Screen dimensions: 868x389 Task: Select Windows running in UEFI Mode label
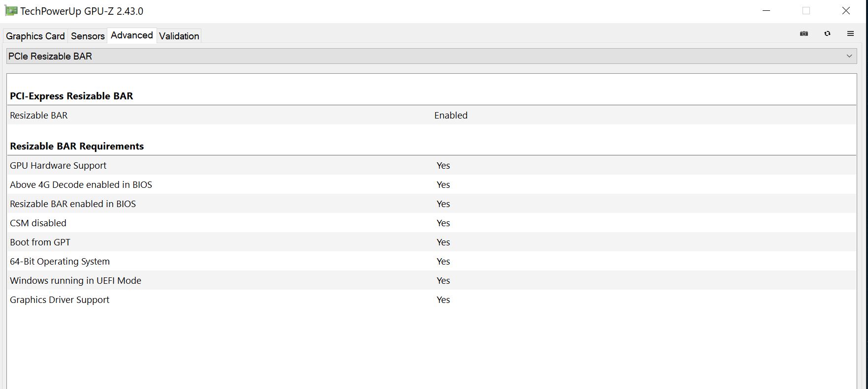75,280
